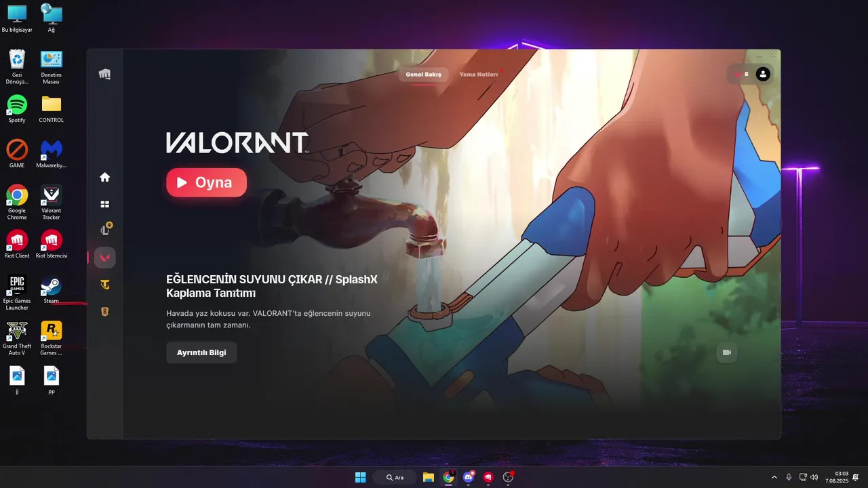Switch to the Genel Bakış tab
The width and height of the screenshot is (868, 488).
tap(423, 74)
